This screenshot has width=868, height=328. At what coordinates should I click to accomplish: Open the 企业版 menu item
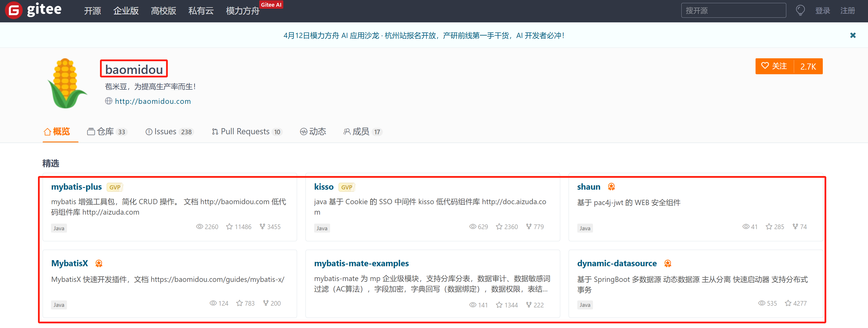point(126,11)
